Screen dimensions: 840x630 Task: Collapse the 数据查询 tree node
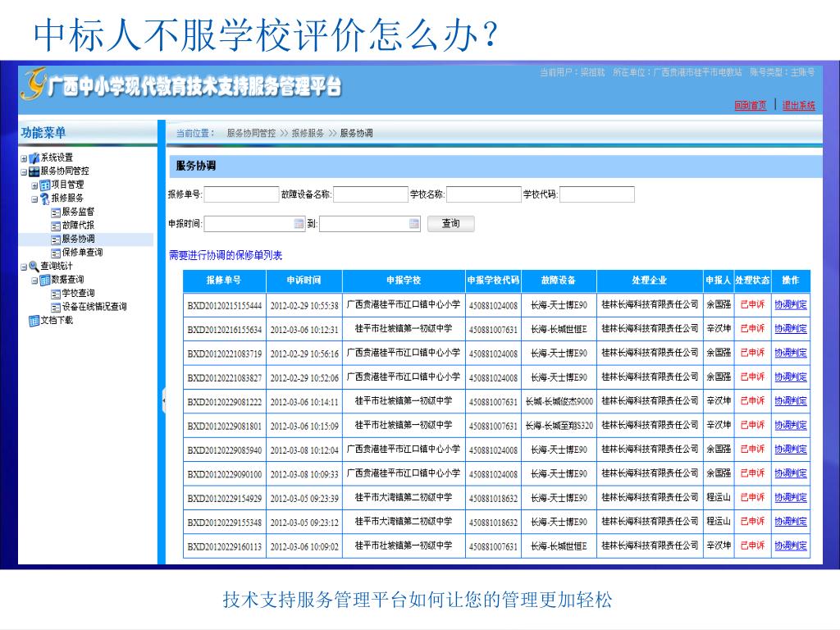34,281
